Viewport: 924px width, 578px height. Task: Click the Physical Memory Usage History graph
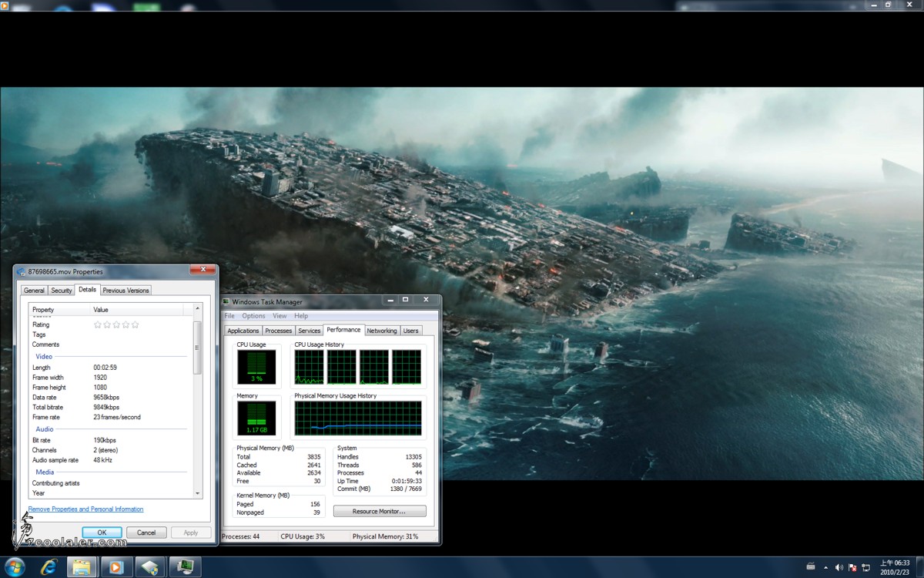pyautogui.click(x=358, y=418)
